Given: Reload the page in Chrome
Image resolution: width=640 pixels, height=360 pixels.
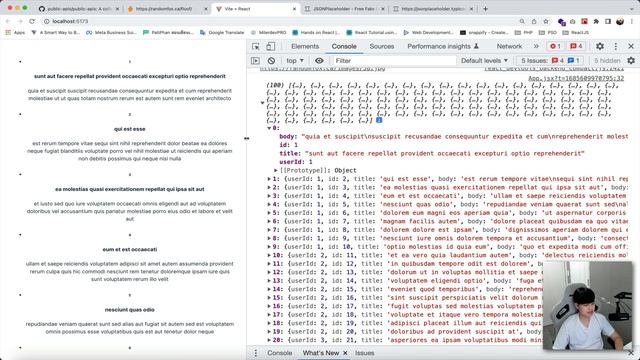Looking at the screenshot, I should click(32, 21).
